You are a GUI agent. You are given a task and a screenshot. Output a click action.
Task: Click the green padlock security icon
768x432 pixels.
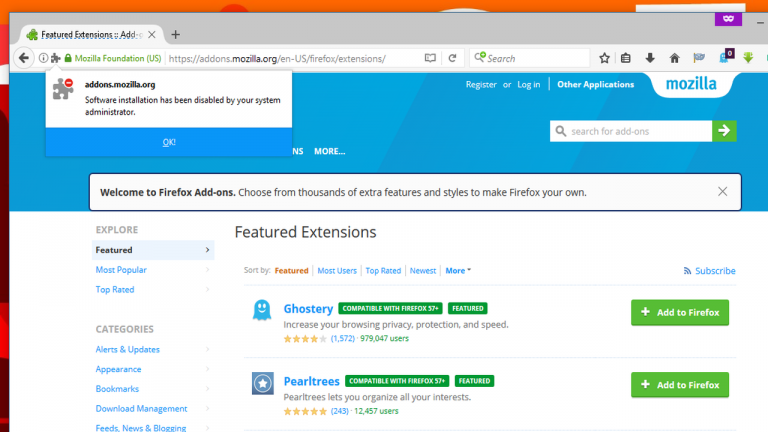(68, 58)
